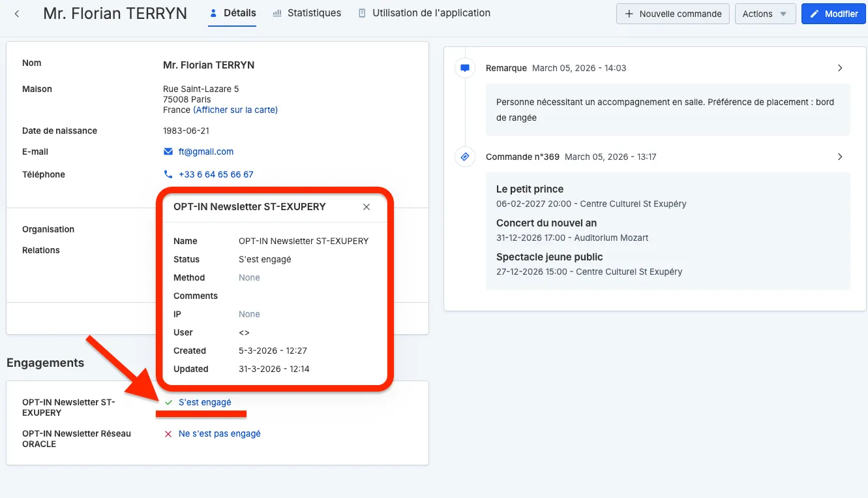Click the Created date 5-3-2026 - 12:27

pyautogui.click(x=273, y=350)
